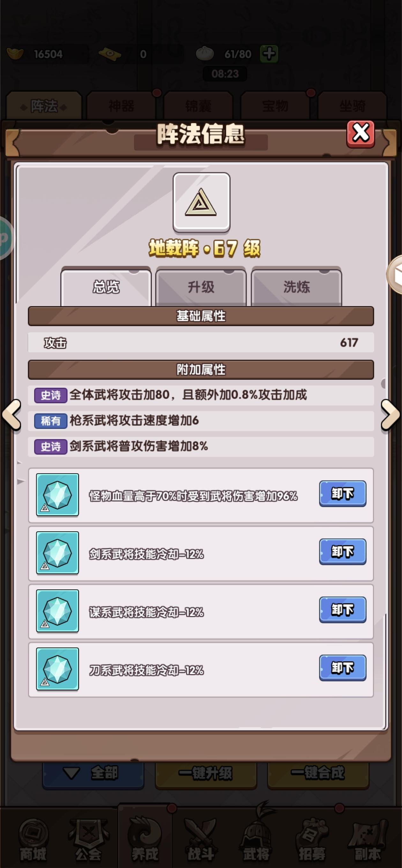Select gem icon for 谋系武将技能冷却
This screenshot has width=402, height=868.
[57, 610]
